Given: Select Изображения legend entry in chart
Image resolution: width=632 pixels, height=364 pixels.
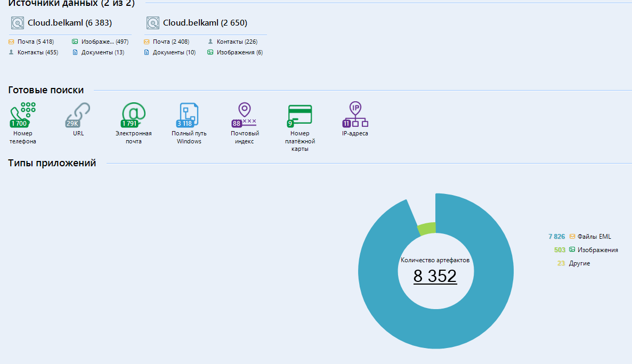Looking at the screenshot, I should [598, 250].
